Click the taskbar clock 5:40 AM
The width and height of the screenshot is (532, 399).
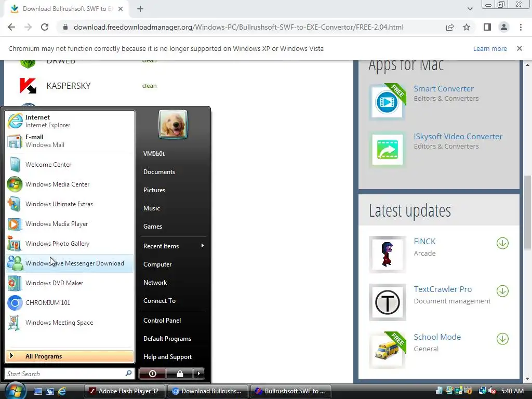[512, 391]
